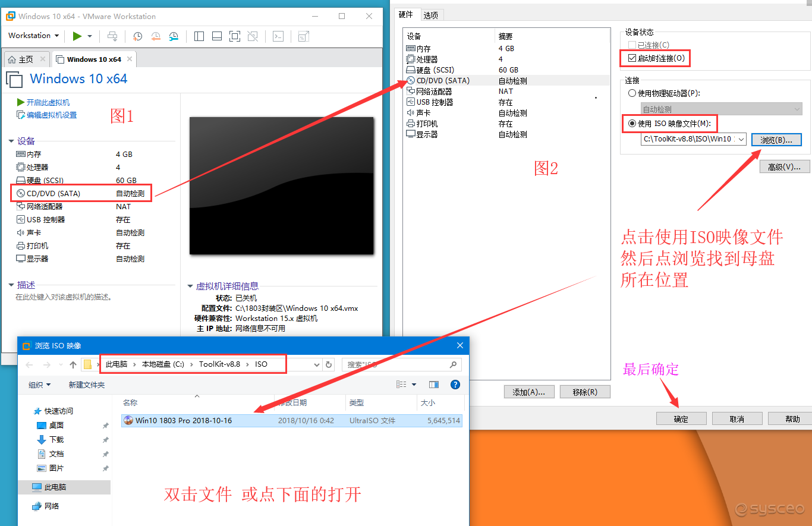Screen dimensions: 812x526
Task: Click the refresh icon beside the path bar
Action: pos(329,364)
